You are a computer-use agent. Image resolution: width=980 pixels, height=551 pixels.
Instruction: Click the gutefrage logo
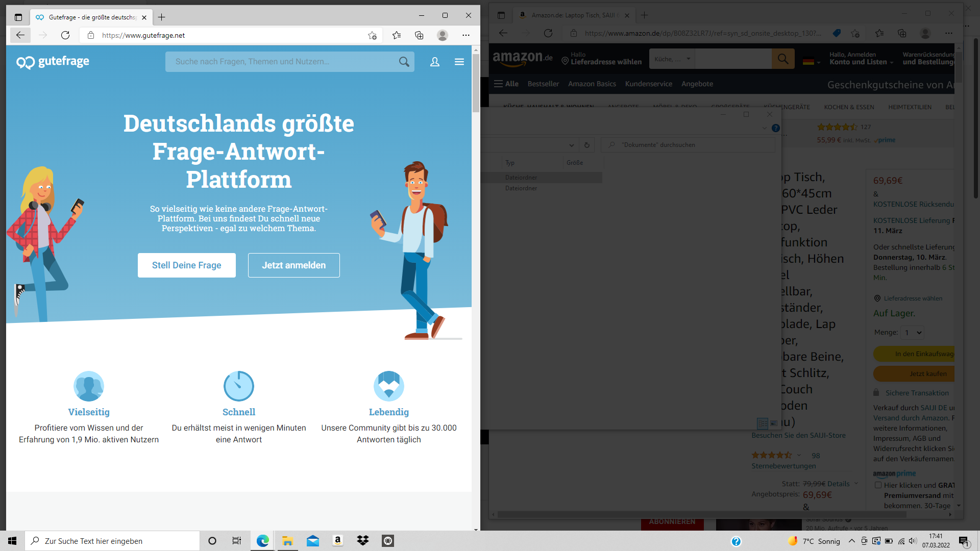53,62
